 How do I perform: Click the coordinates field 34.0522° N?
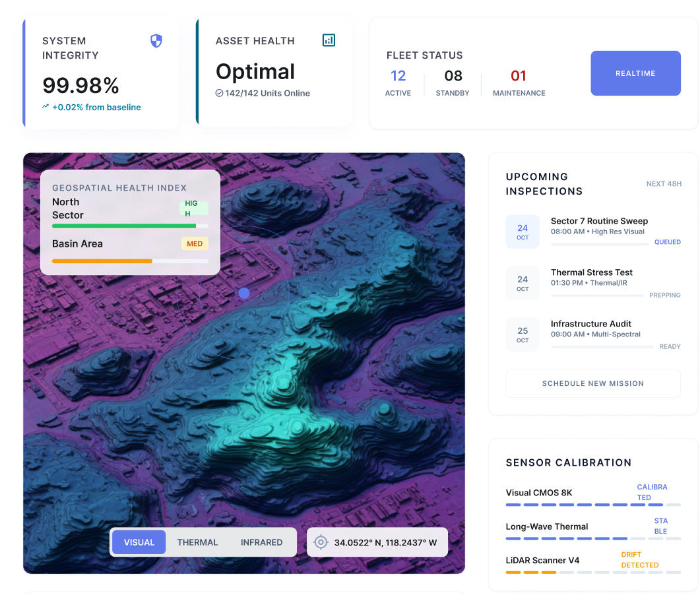pyautogui.click(x=385, y=542)
